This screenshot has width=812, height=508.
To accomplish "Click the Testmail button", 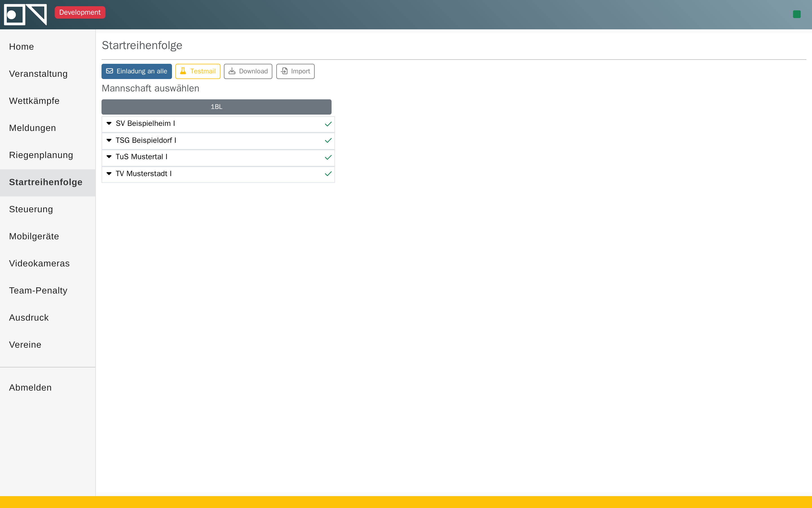I will [x=198, y=71].
